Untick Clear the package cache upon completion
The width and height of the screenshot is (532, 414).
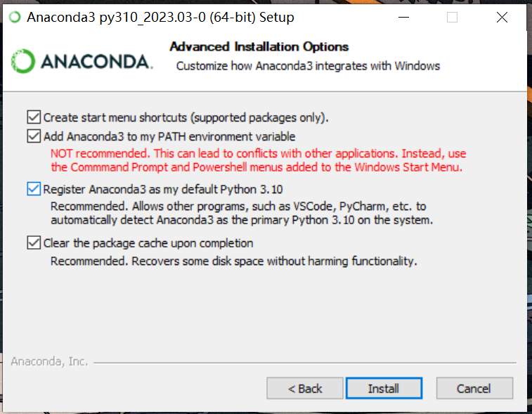coord(34,243)
